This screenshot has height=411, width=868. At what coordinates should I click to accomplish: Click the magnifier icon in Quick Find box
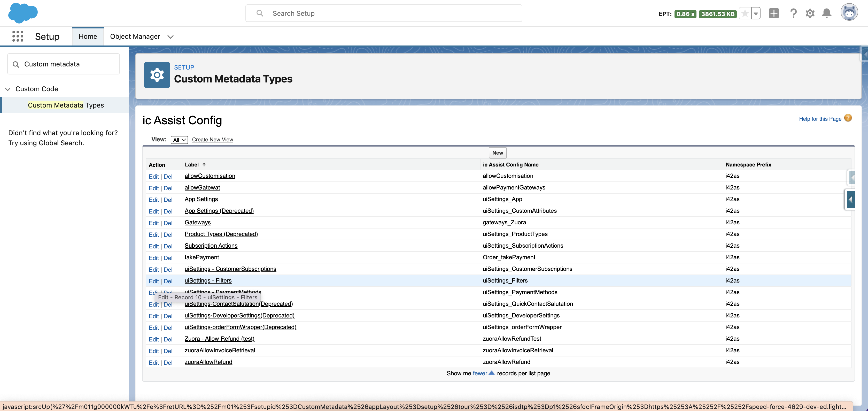(x=16, y=64)
